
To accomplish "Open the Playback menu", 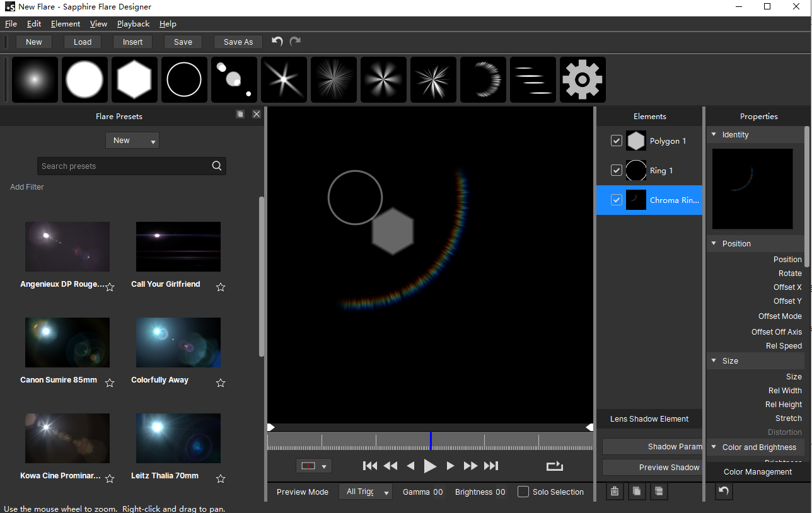I will pos(133,24).
